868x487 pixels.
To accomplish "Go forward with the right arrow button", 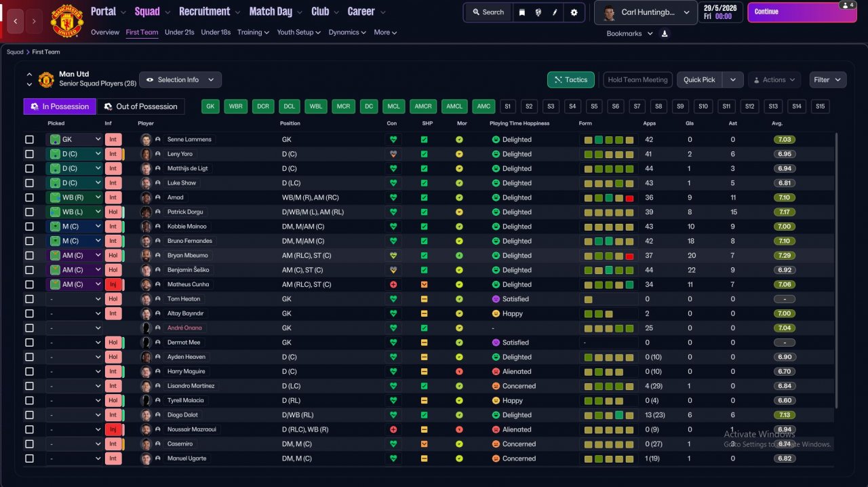I will click(34, 22).
